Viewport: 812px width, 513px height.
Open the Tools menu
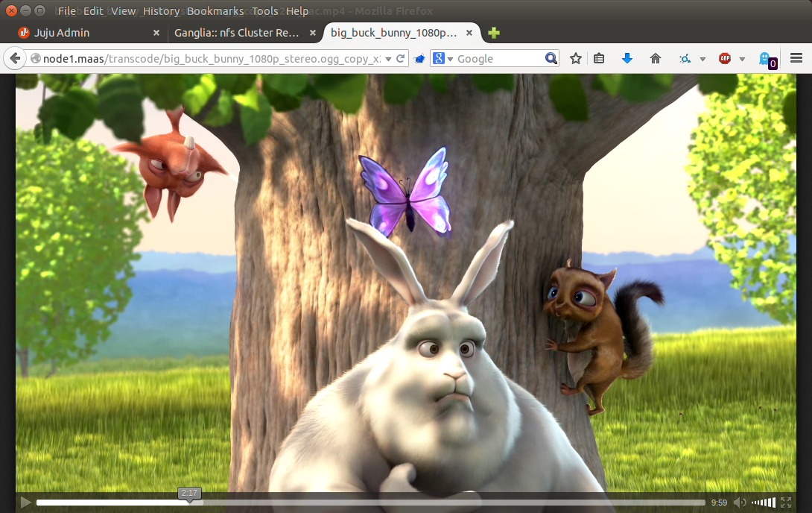(x=265, y=11)
